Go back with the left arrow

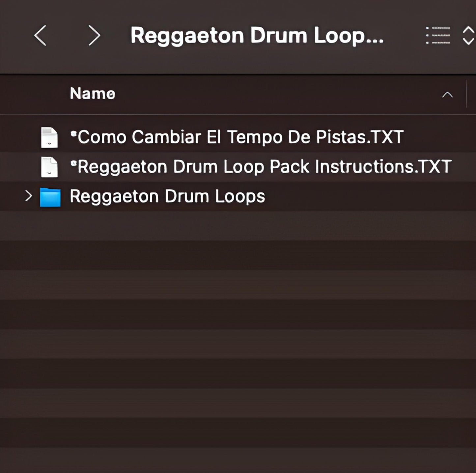tap(40, 35)
